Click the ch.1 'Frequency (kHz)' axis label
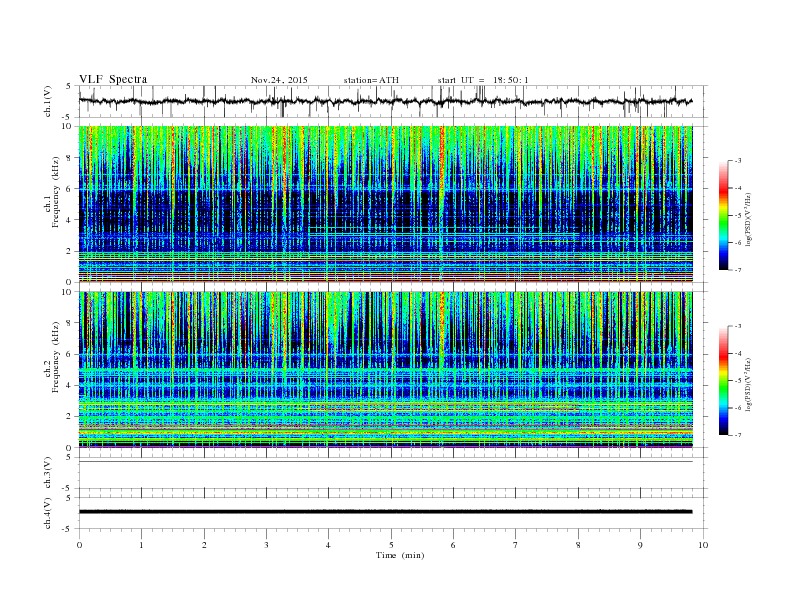 pyautogui.click(x=56, y=192)
